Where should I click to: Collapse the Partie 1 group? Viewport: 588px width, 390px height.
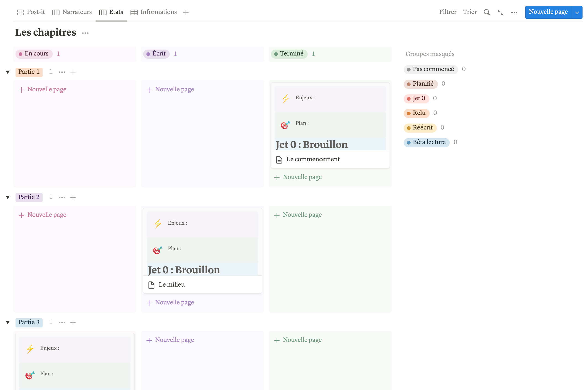(x=8, y=72)
